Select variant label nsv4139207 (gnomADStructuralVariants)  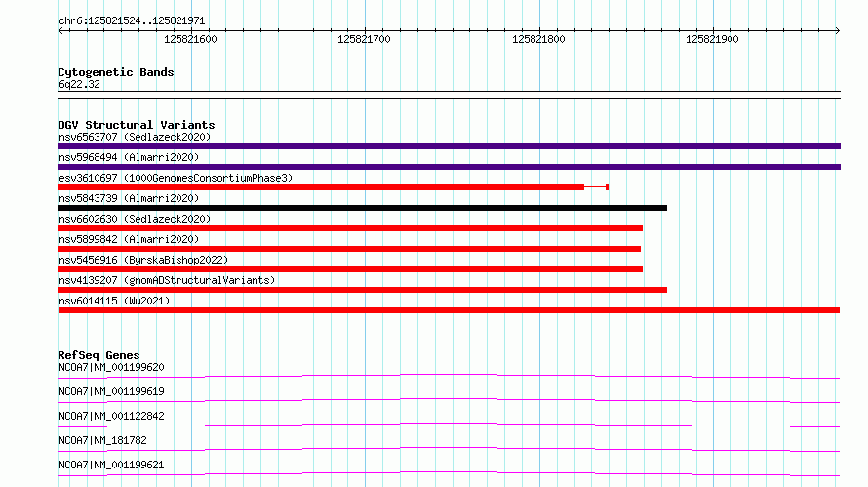point(167,280)
